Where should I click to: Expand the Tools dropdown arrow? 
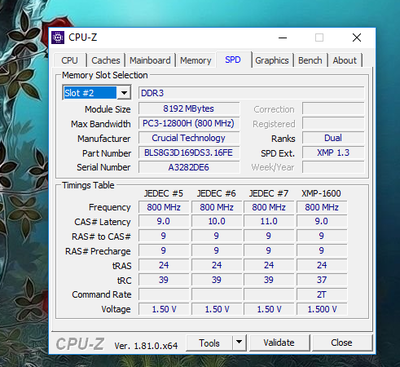point(239,342)
